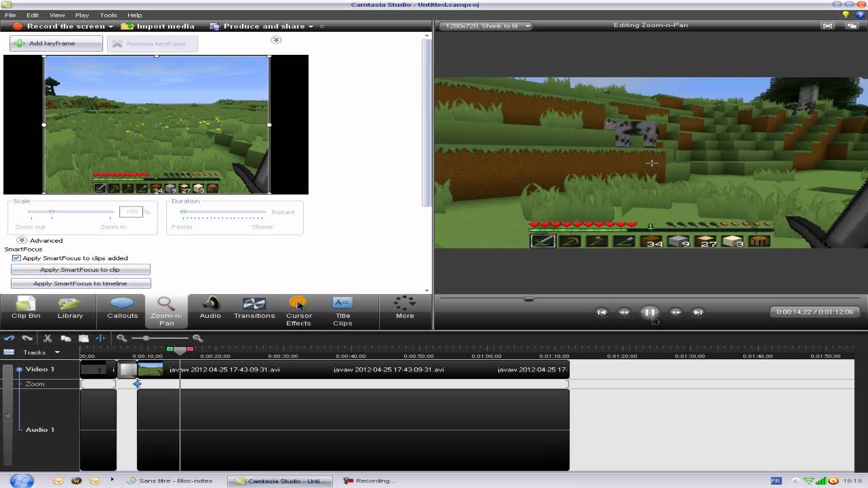This screenshot has height=488, width=868.
Task: Toggle Apply SmartFocus to clips added checkbox
Action: point(16,258)
